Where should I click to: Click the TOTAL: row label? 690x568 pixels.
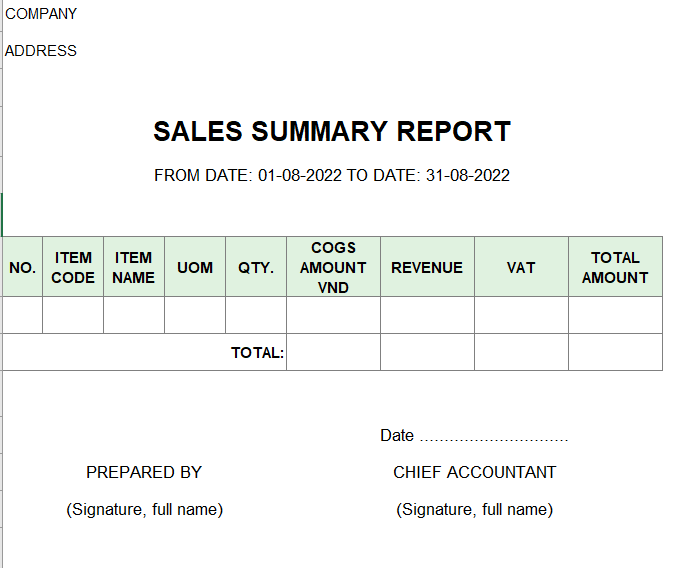click(x=257, y=352)
